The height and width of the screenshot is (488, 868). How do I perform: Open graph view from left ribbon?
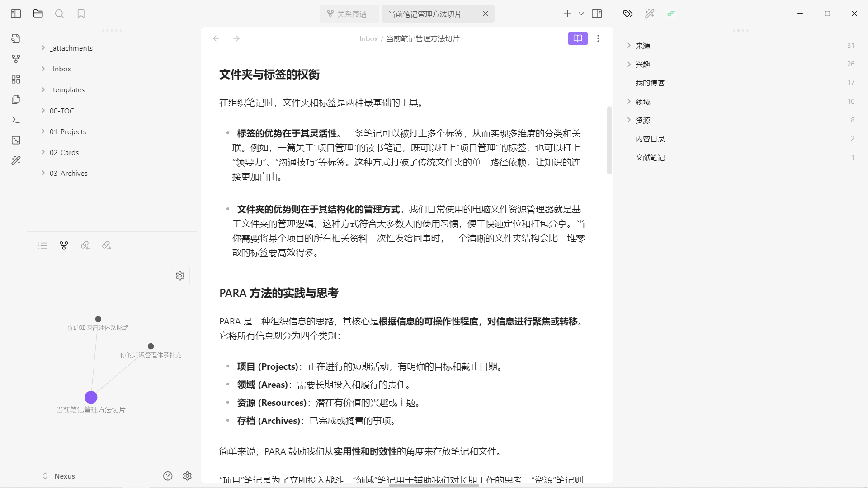click(x=16, y=59)
